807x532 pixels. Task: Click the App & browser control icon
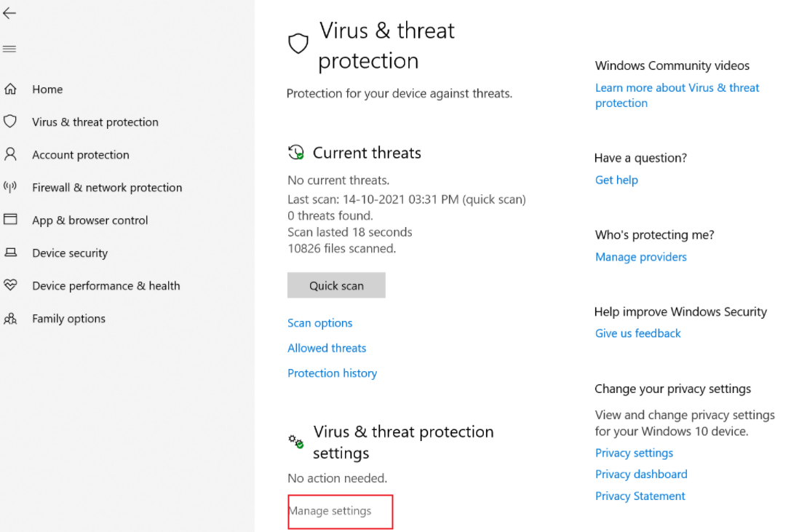click(x=10, y=220)
